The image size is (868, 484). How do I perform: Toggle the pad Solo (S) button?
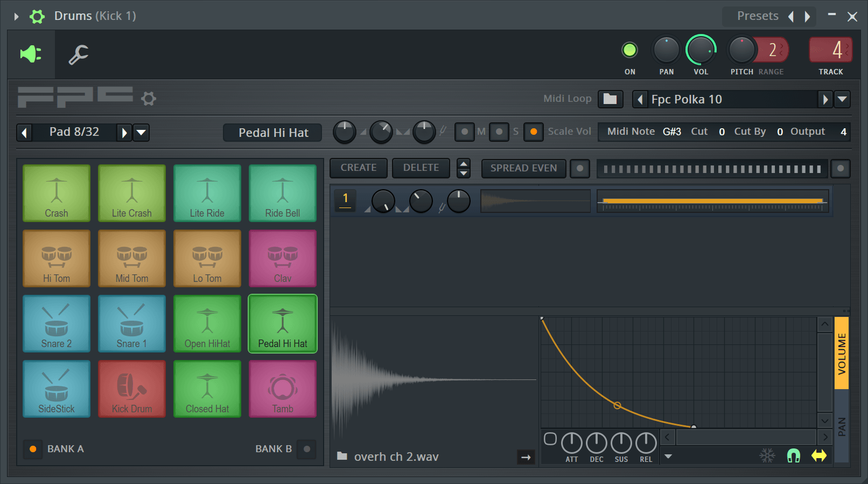coord(499,132)
